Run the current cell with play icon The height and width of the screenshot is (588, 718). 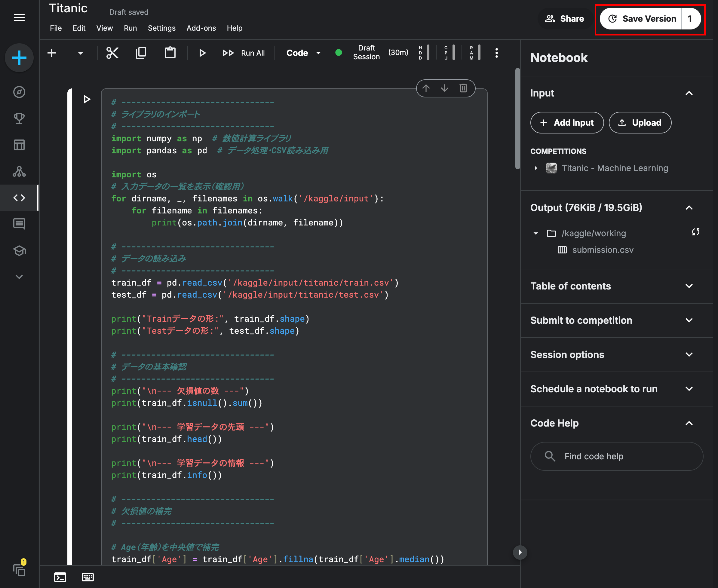[x=203, y=53]
